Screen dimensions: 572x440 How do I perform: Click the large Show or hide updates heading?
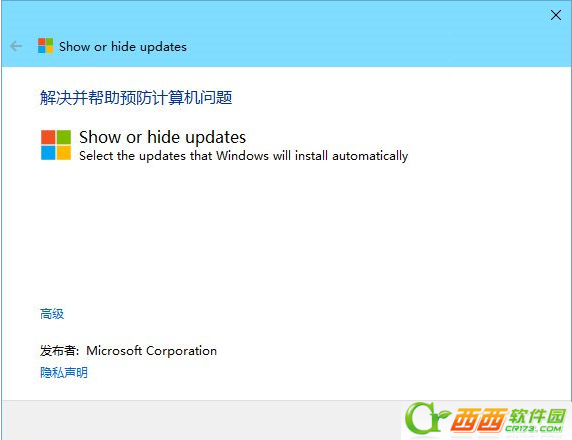(162, 137)
